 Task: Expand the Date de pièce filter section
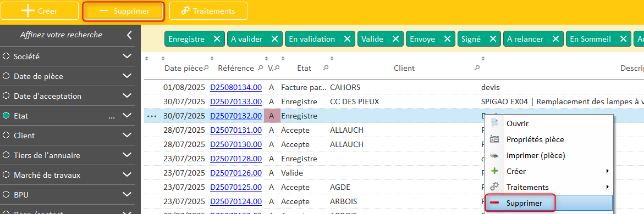click(128, 76)
